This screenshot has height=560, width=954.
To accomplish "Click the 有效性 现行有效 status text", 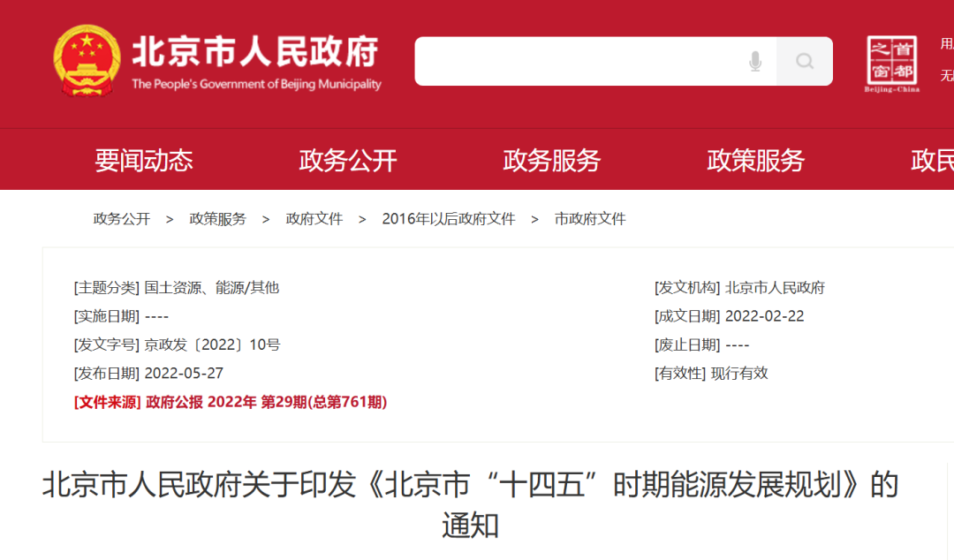I will [x=711, y=373].
